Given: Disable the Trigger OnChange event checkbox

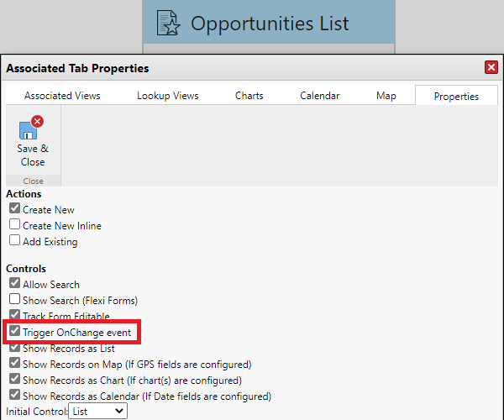Looking at the screenshot, I should pos(14,333).
